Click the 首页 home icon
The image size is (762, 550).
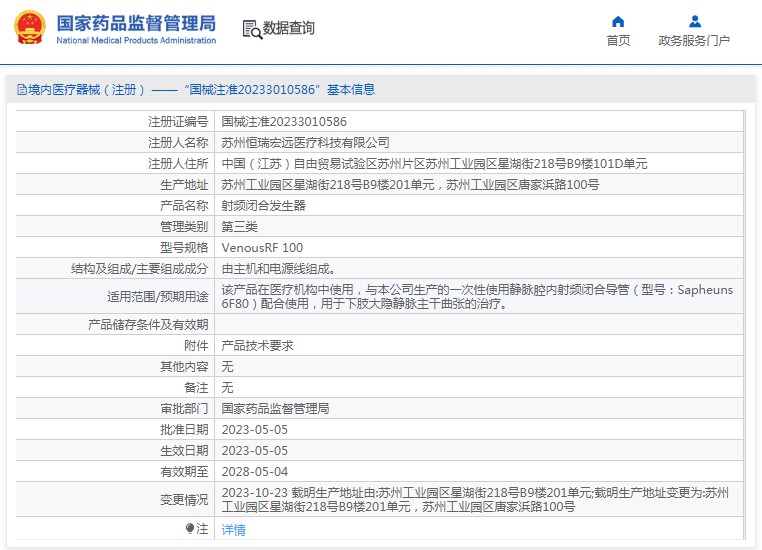tap(618, 21)
